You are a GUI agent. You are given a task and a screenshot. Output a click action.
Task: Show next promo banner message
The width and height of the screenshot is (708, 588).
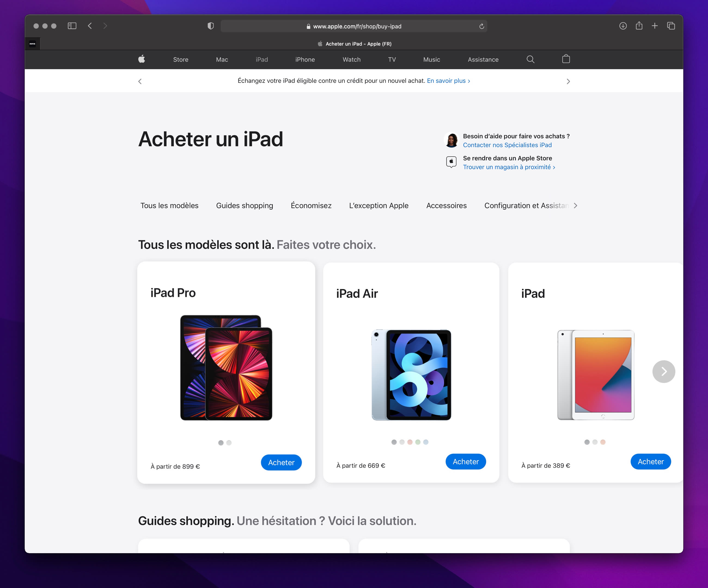click(x=568, y=81)
